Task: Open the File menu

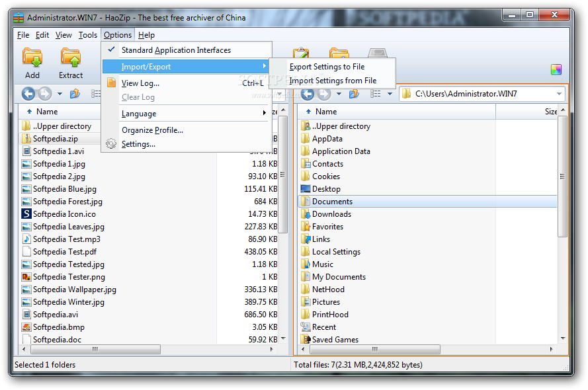Action: point(23,35)
